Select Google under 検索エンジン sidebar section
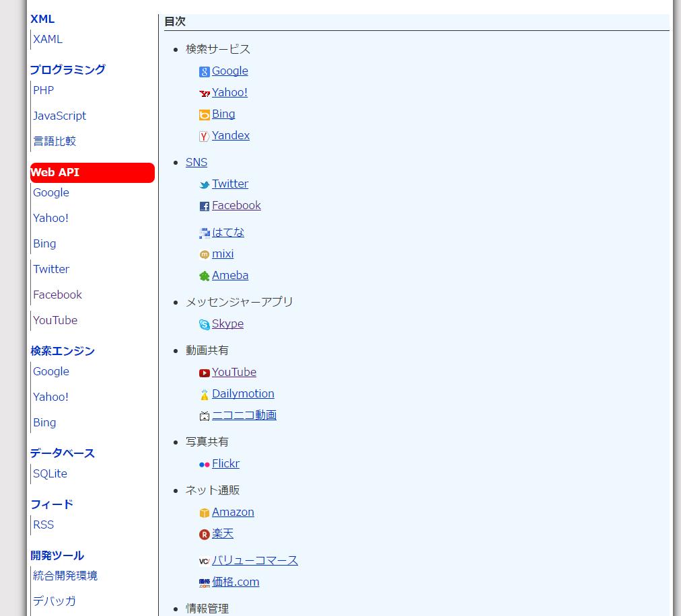 point(51,372)
